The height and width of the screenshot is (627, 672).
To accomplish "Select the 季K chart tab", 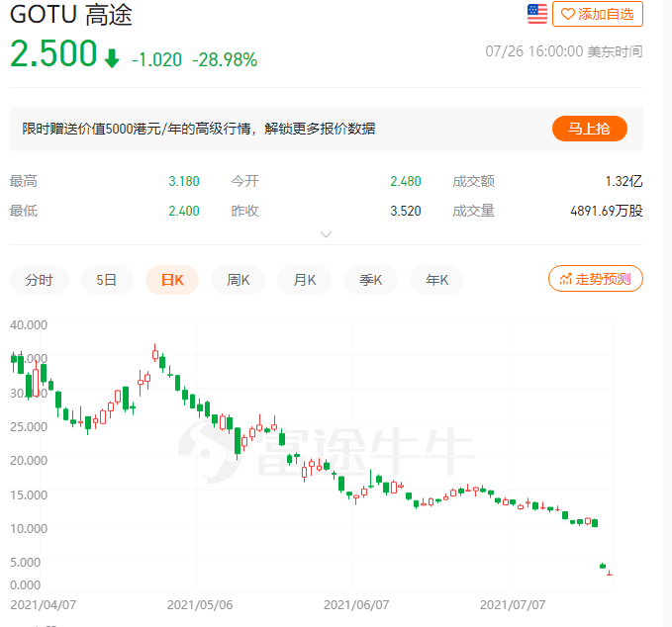I will [370, 280].
